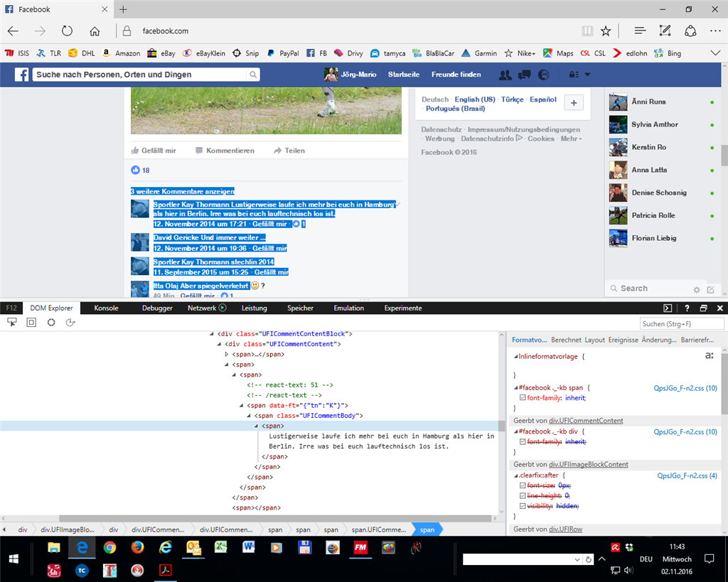
Task: Launch Firefox from taskbar
Action: (x=137, y=548)
